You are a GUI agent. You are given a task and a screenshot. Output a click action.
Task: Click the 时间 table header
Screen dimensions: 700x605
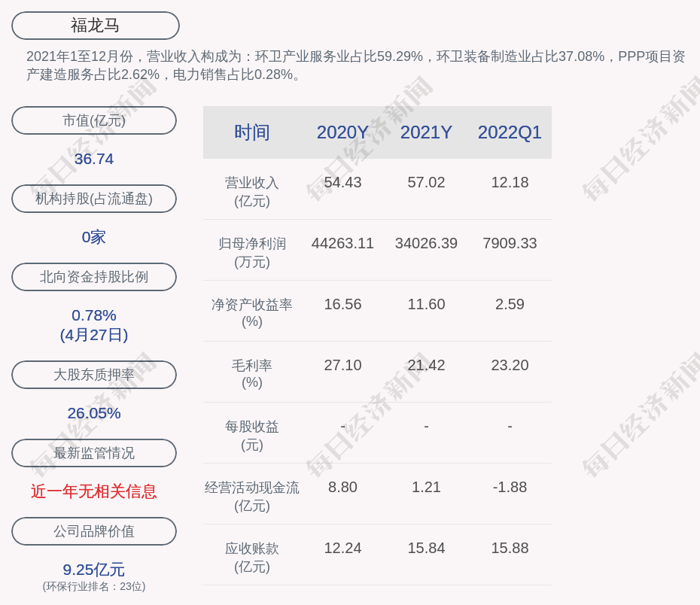click(252, 132)
